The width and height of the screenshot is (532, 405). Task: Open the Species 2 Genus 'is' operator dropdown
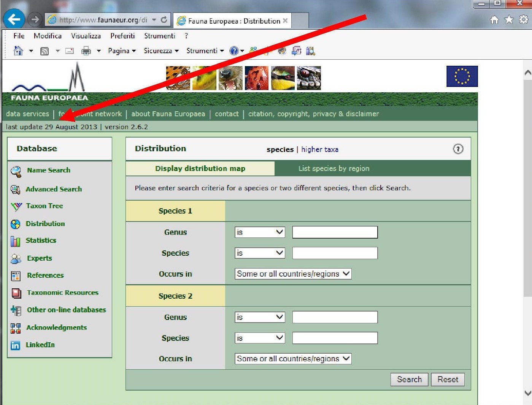260,317
